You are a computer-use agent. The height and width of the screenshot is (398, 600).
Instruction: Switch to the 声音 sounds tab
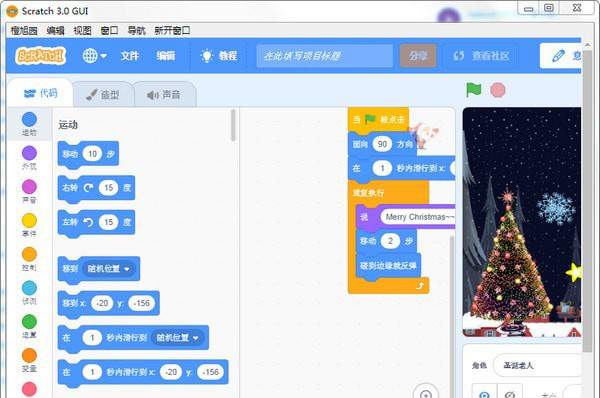click(165, 95)
